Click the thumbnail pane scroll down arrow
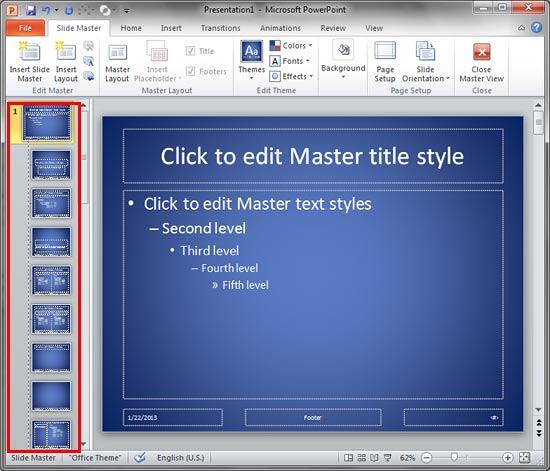Image resolution: width=550 pixels, height=471 pixels. 84,444
